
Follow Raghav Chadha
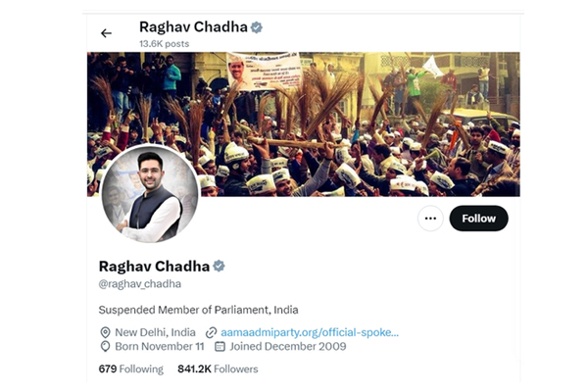tap(478, 219)
